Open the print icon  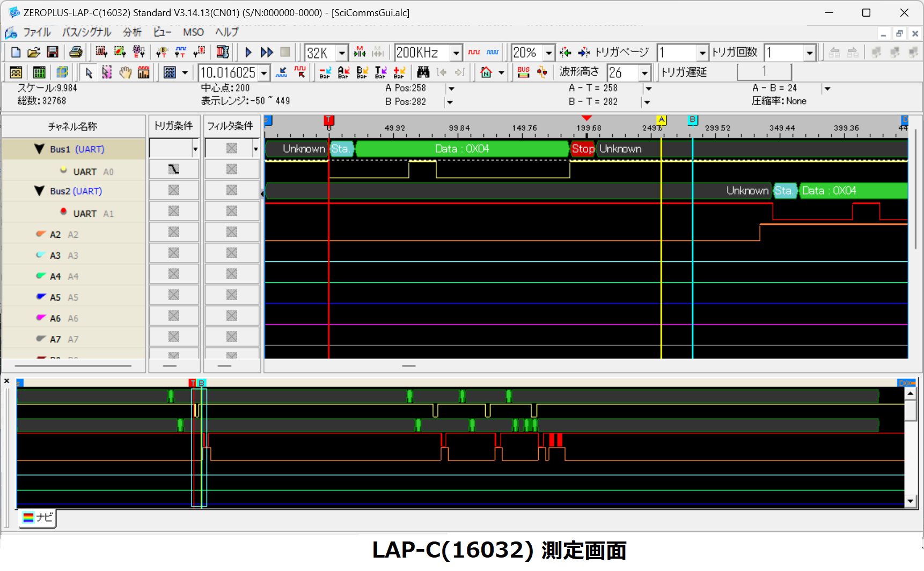[x=76, y=52]
